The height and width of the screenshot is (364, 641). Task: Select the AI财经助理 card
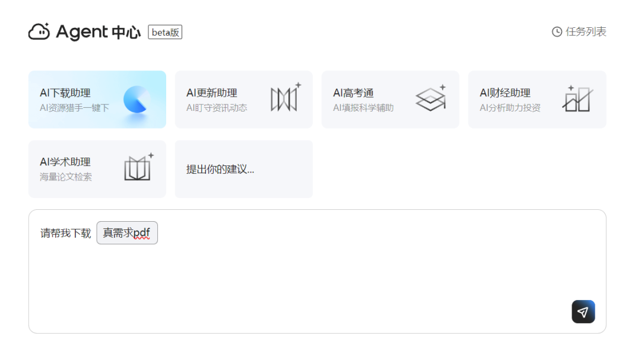tap(537, 100)
